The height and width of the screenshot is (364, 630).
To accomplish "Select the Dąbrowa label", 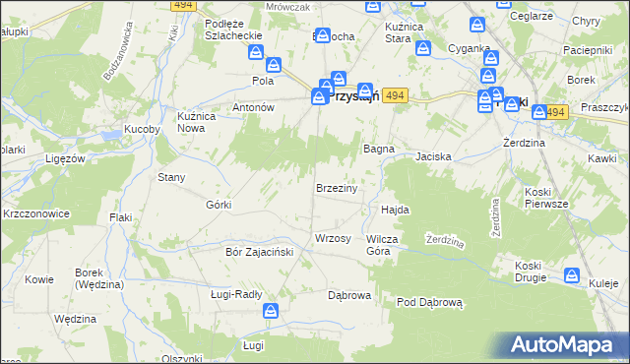I will [349, 296].
